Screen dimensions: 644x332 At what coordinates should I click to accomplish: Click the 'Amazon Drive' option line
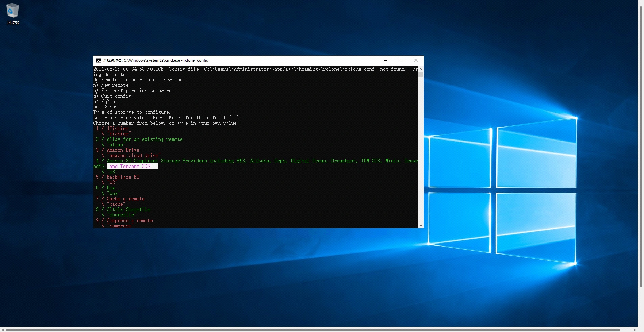click(118, 150)
